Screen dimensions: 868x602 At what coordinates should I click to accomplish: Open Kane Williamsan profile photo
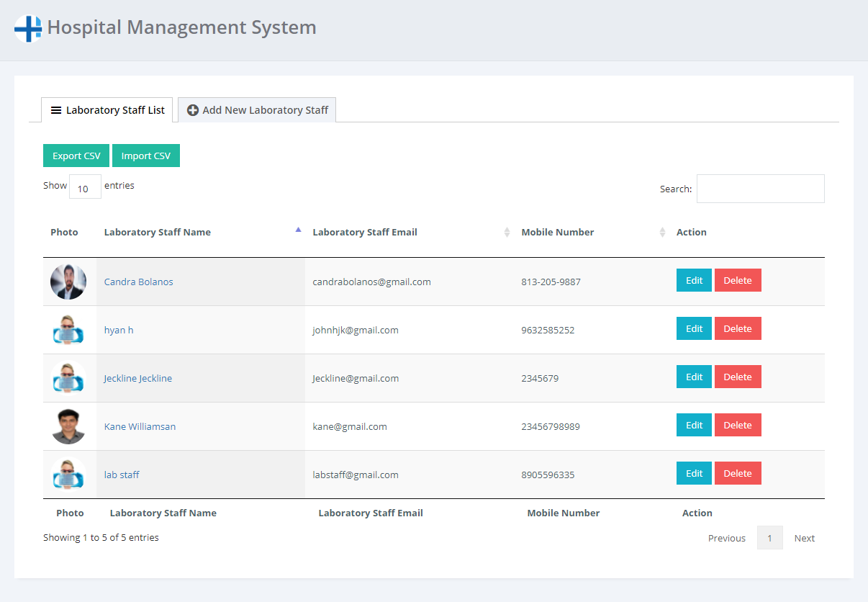tap(68, 426)
